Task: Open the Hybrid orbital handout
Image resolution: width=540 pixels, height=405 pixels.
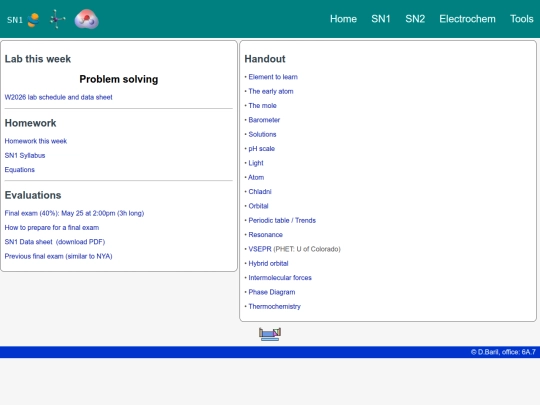Action: click(268, 263)
